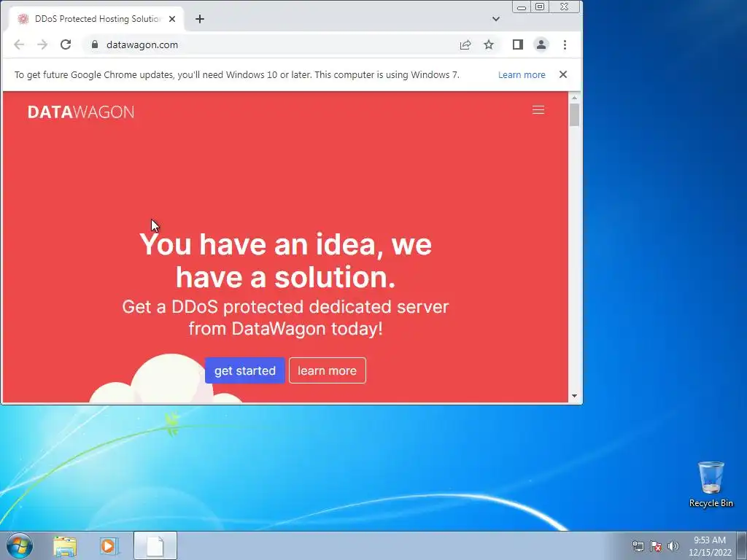This screenshot has height=560, width=747.
Task: Launch Windows Media Player from taskbar
Action: coord(109,546)
